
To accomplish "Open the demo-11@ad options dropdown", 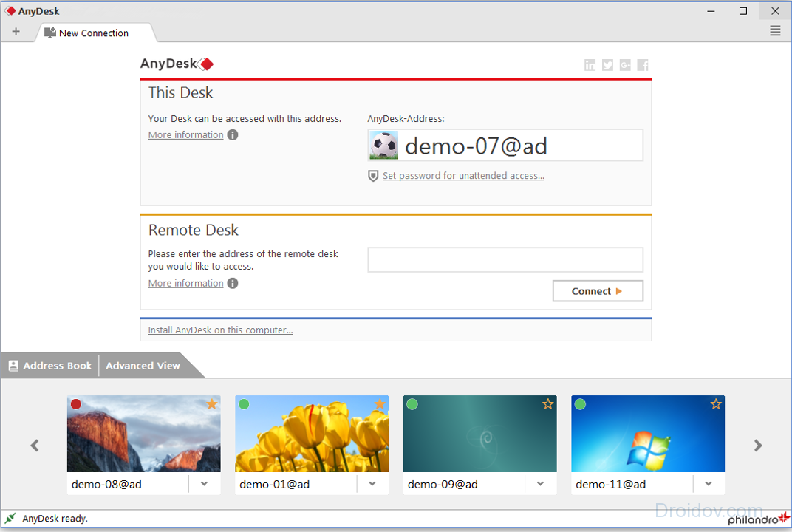I will tap(709, 484).
